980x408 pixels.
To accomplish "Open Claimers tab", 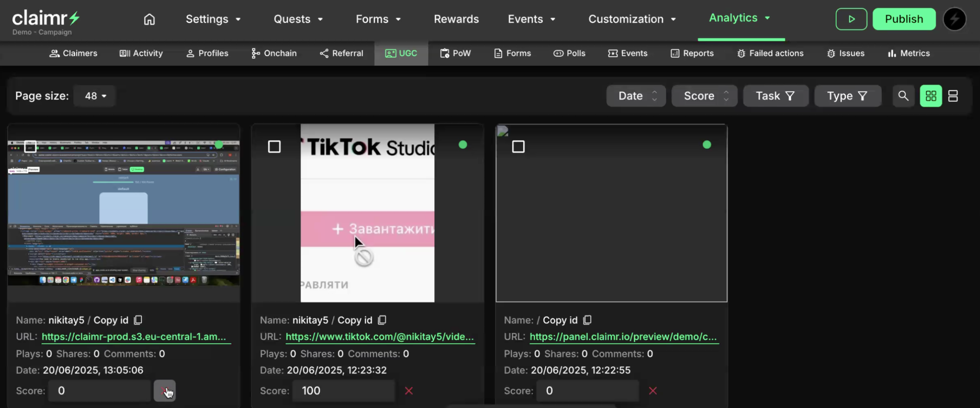I will 73,53.
